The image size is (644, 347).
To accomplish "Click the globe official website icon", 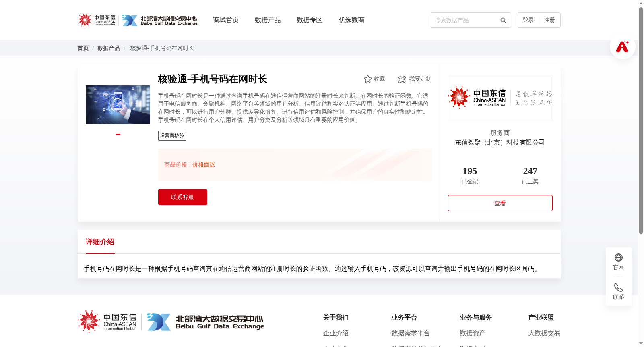I will coord(619,258).
